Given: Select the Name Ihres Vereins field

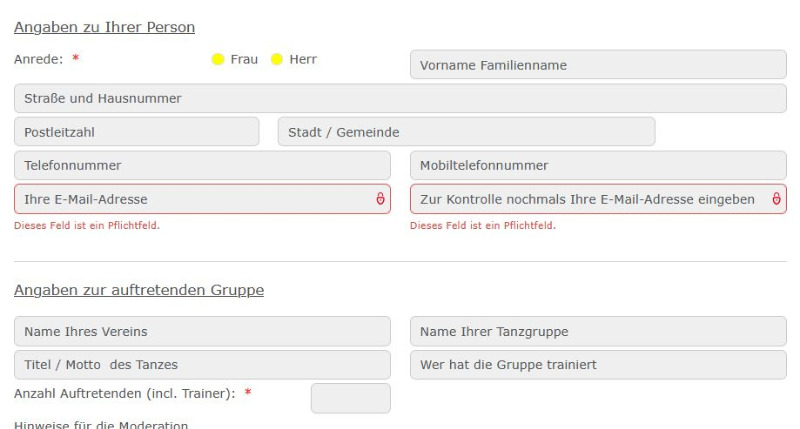Looking at the screenshot, I should [202, 332].
